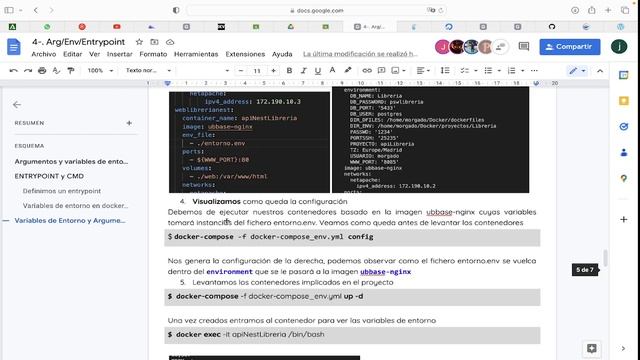Image resolution: width=640 pixels, height=360 pixels.
Task: Toggle bold formatting
Action: point(289,71)
